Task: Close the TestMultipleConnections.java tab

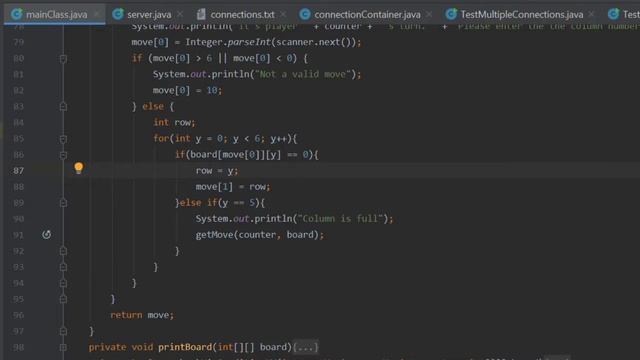Action: 591,14
